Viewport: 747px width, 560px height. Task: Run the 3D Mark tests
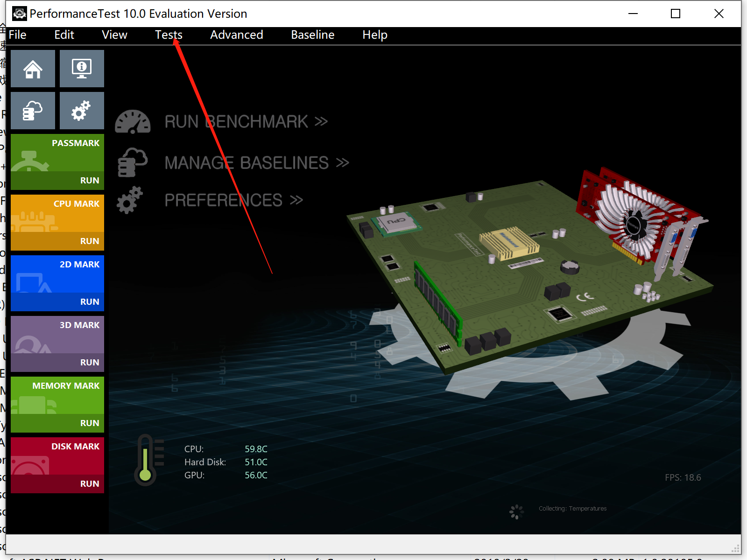click(57, 363)
